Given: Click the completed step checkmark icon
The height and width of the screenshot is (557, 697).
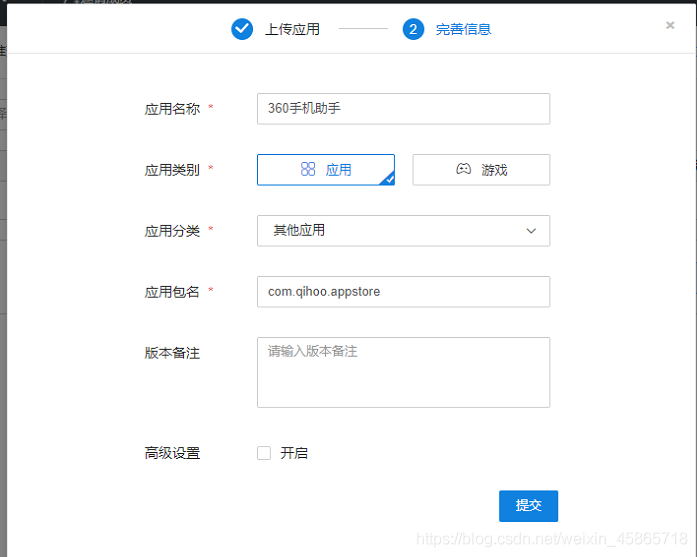Looking at the screenshot, I should click(242, 29).
